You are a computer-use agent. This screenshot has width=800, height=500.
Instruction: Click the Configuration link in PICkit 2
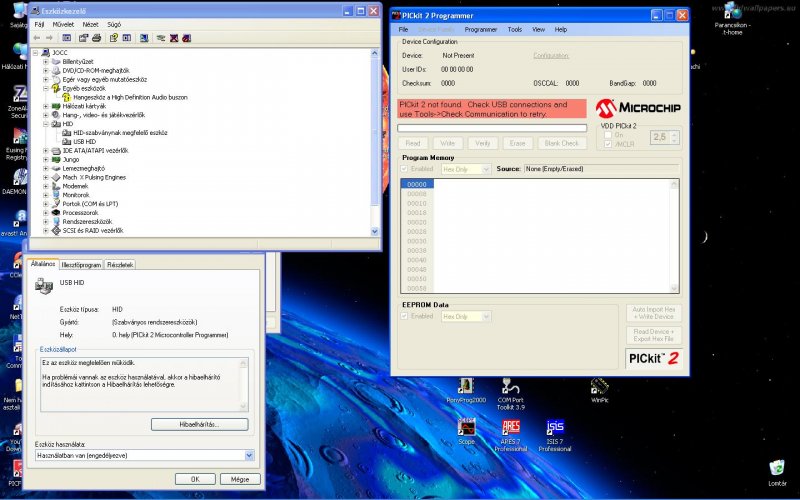pyautogui.click(x=551, y=56)
